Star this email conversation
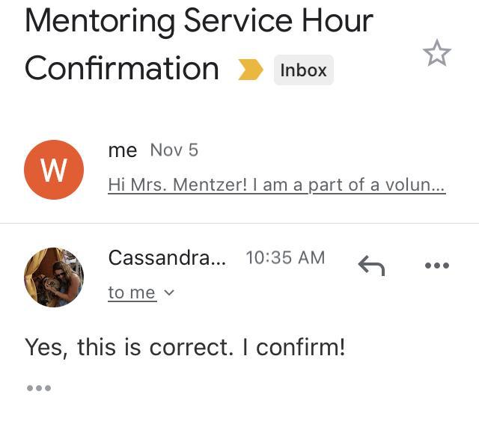 click(x=436, y=54)
